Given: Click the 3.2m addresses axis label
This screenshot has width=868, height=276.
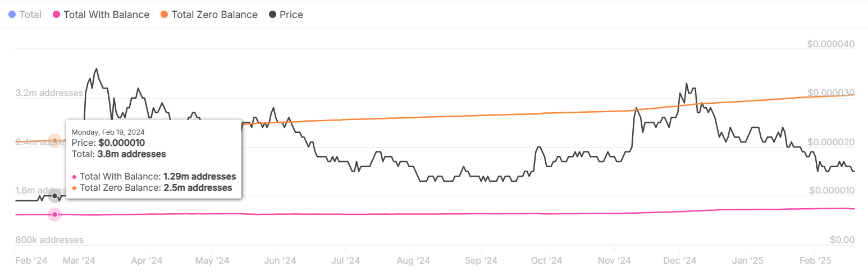Looking at the screenshot, I should [x=49, y=93].
